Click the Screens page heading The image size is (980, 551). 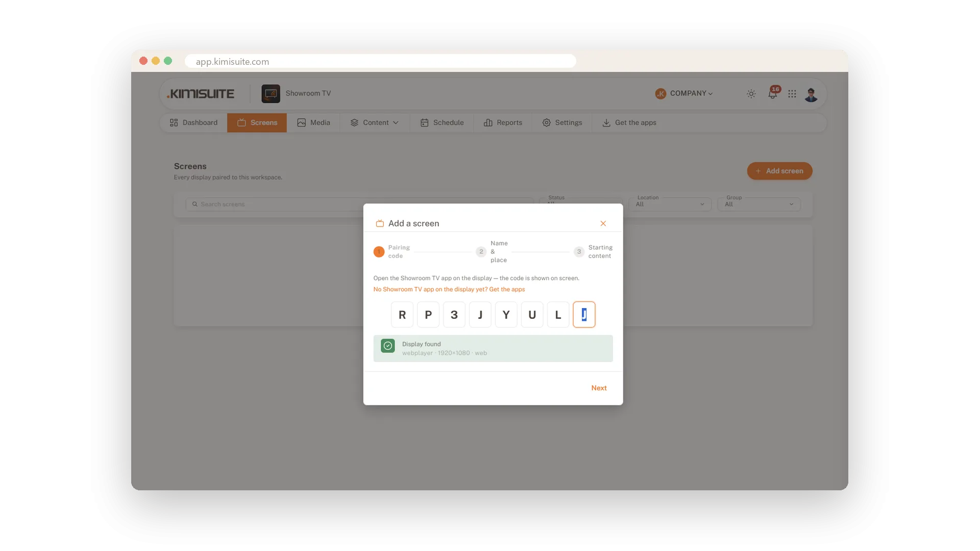point(190,166)
